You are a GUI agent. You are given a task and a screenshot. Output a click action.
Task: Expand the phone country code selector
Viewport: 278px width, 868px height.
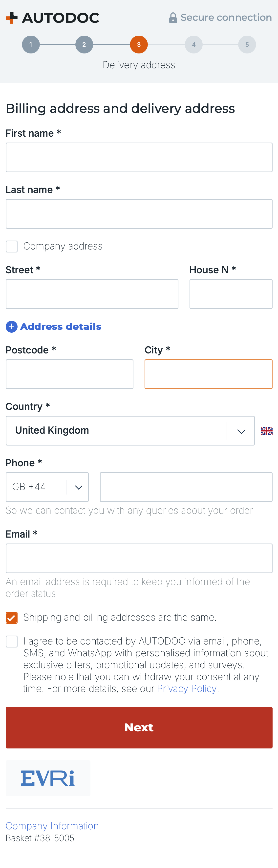coord(78,487)
